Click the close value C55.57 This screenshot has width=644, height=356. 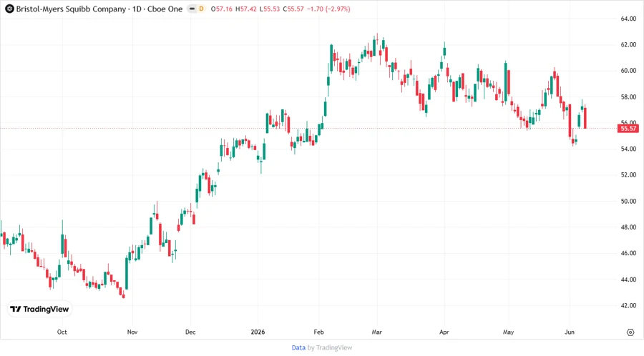pos(293,9)
